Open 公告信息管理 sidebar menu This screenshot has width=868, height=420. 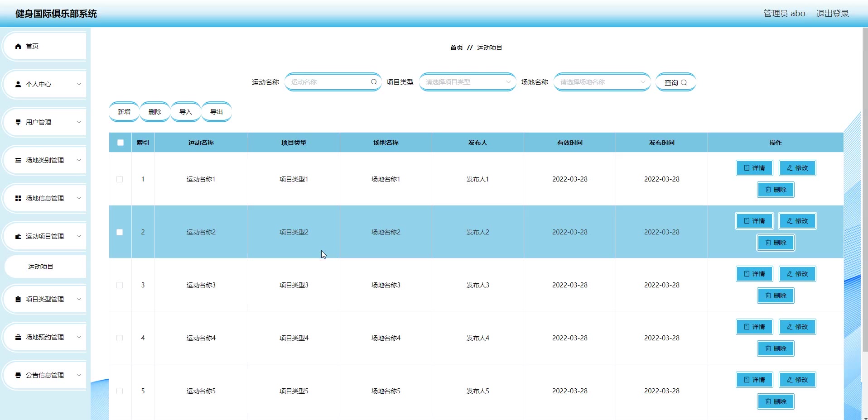[45, 375]
